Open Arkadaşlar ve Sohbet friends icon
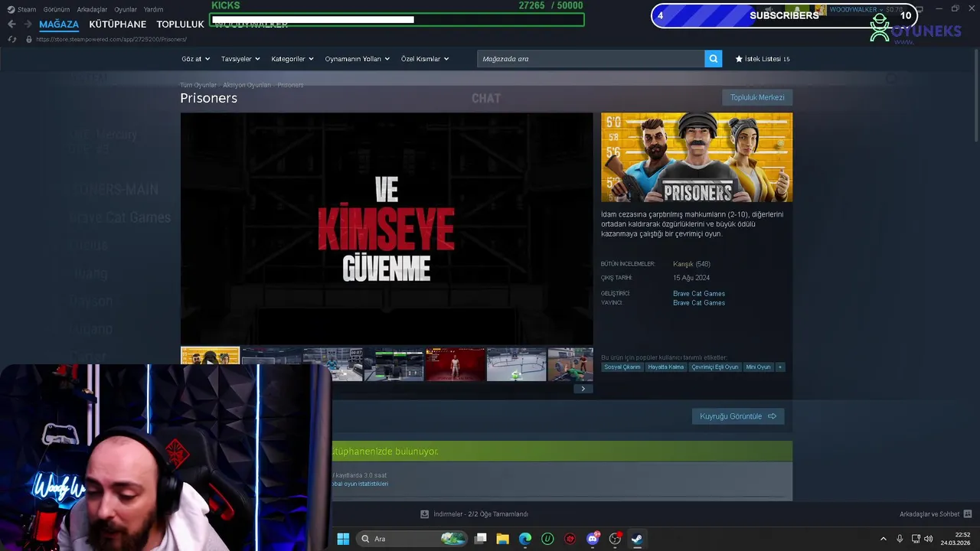The image size is (980, 551). click(x=967, y=514)
